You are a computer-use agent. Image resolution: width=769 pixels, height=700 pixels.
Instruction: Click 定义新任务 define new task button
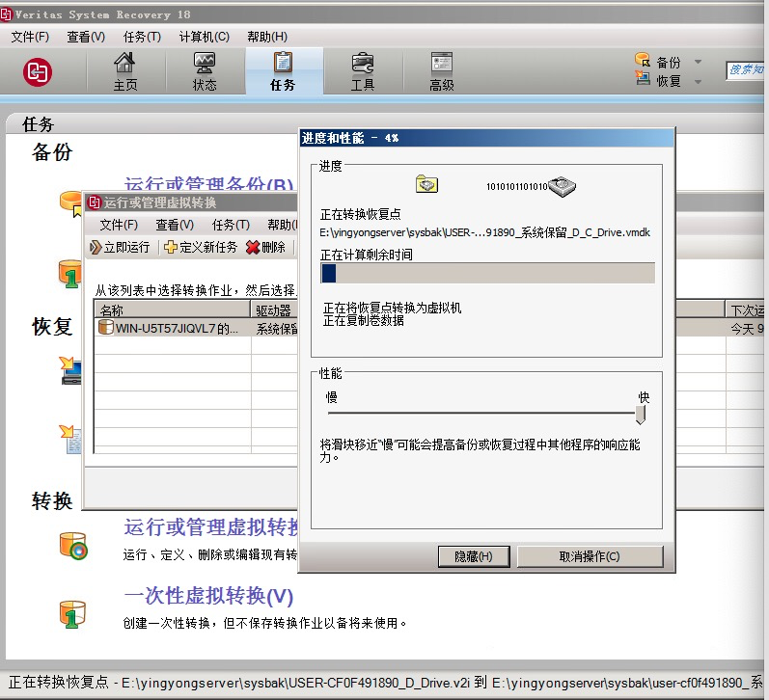click(201, 247)
